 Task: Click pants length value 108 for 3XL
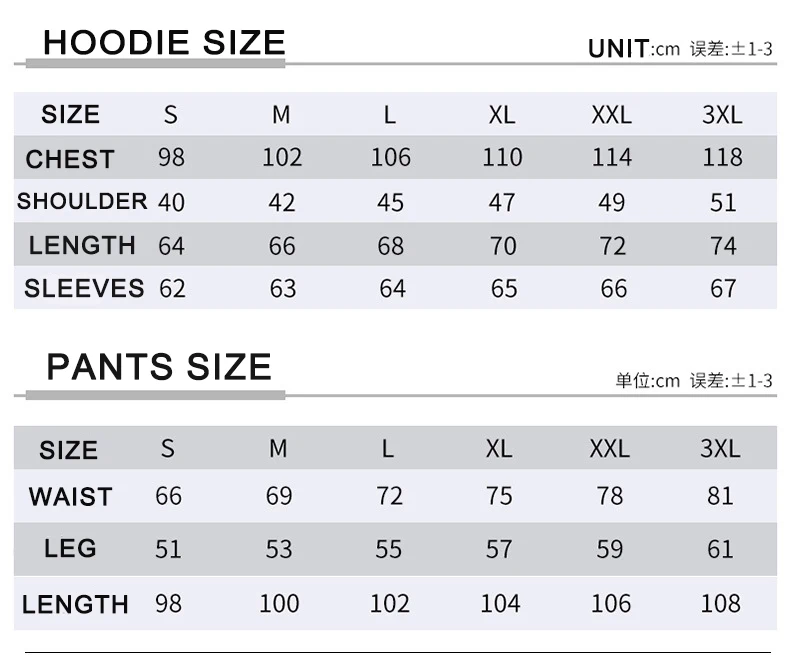[720, 604]
